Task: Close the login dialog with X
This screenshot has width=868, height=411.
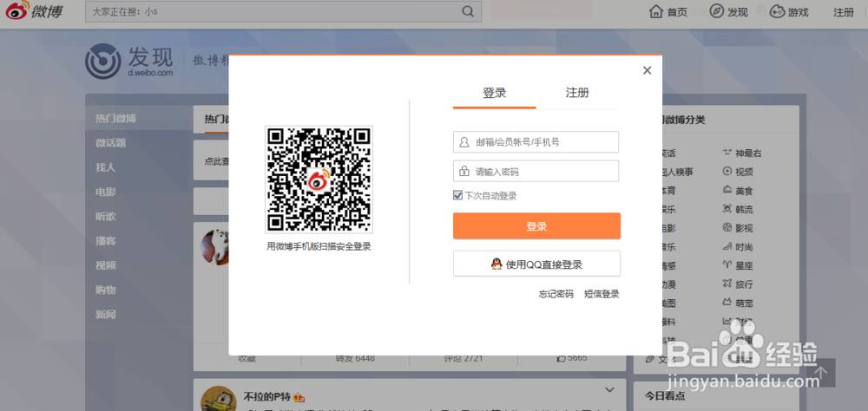Action: pyautogui.click(x=648, y=70)
